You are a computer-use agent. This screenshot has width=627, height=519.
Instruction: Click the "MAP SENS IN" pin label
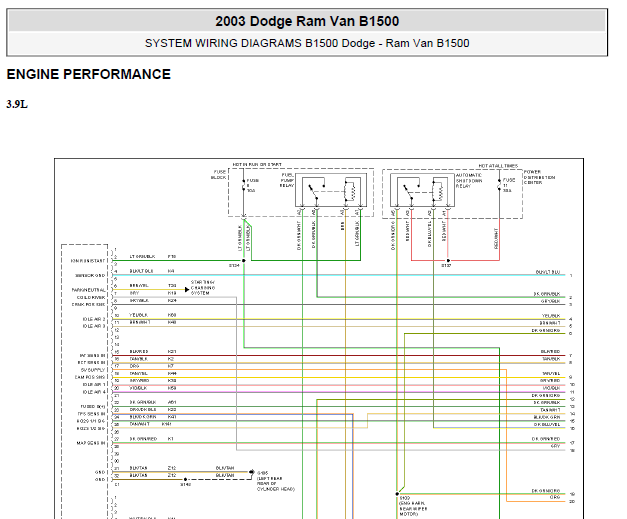(91, 443)
